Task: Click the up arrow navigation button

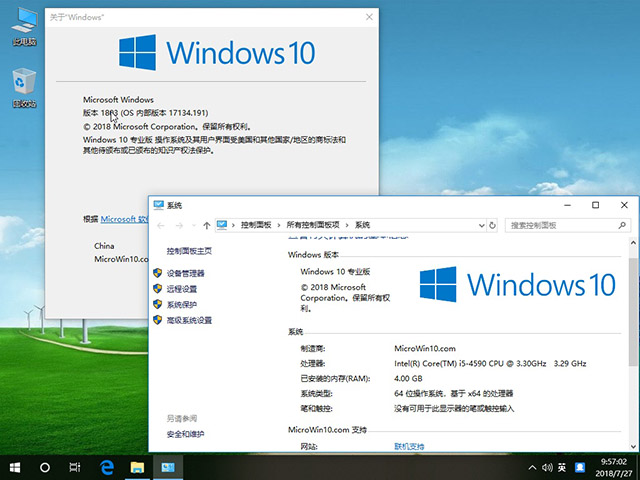Action: pos(207,225)
